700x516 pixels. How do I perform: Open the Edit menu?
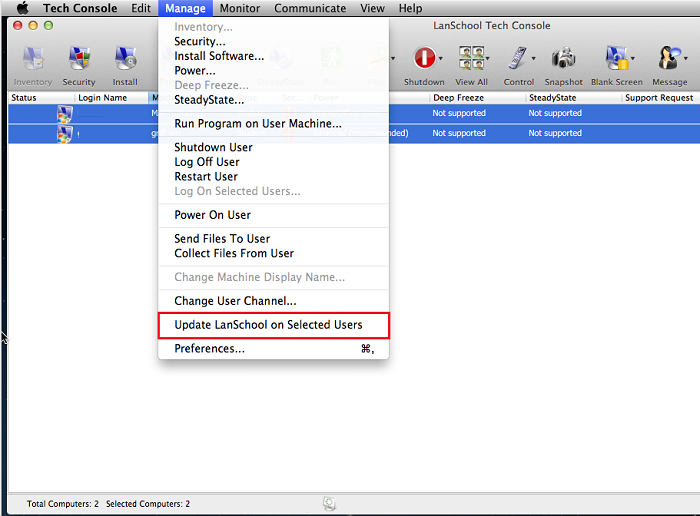(x=141, y=8)
